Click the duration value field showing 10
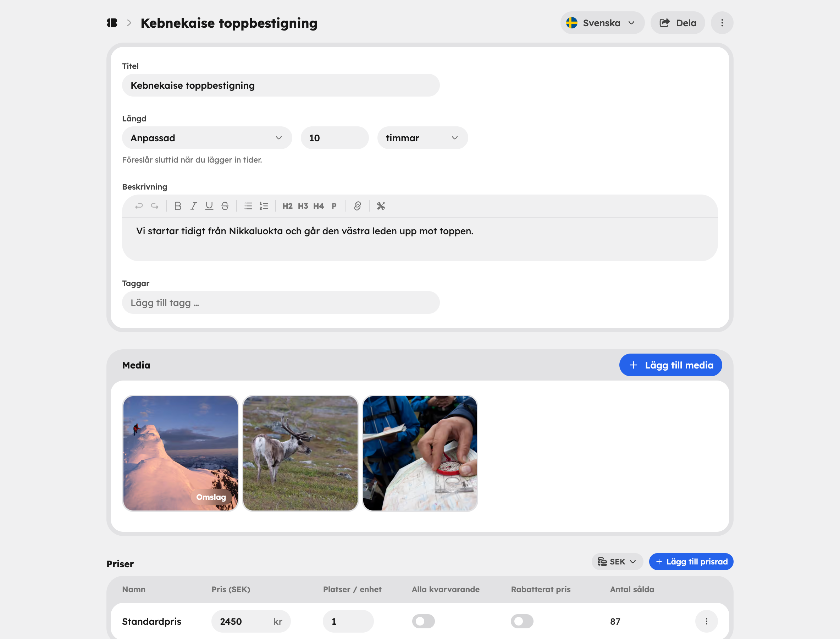Viewport: 840px width, 639px height. pos(335,138)
